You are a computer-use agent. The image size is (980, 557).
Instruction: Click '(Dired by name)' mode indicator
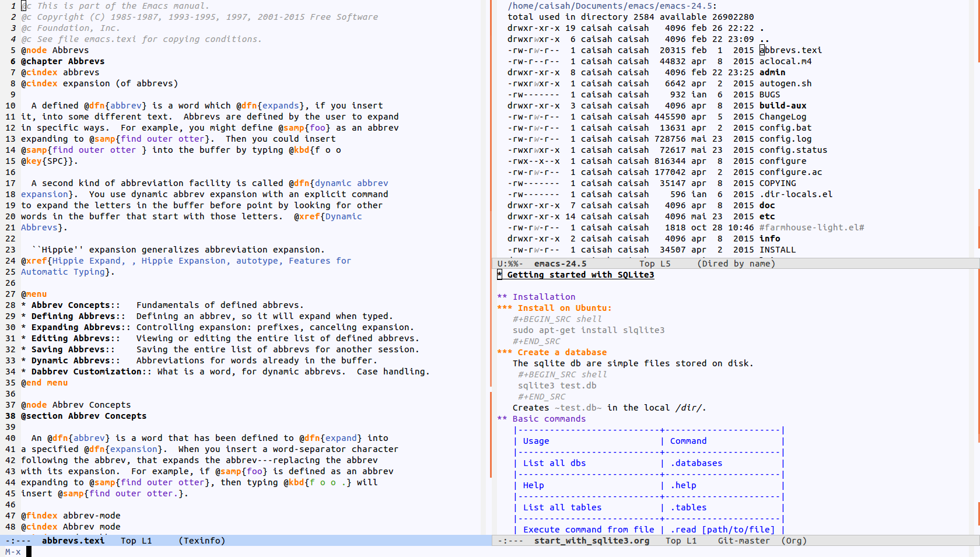[736, 264]
